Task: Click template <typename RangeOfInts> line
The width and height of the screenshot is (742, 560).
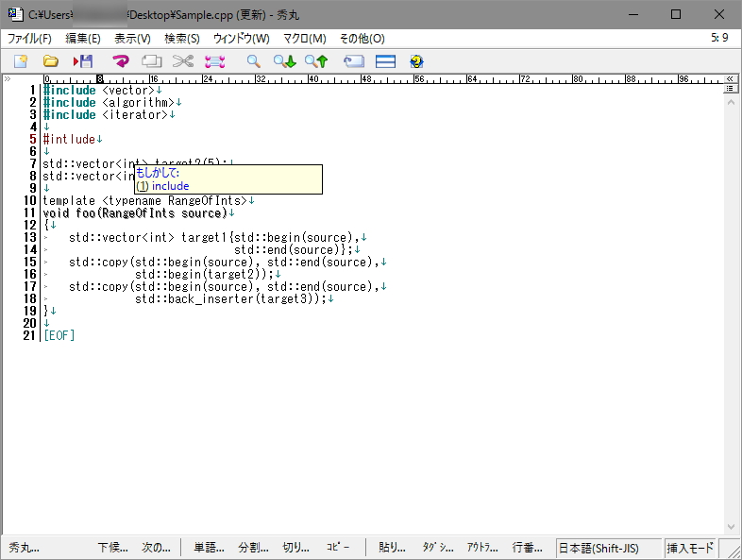Action: click(145, 201)
